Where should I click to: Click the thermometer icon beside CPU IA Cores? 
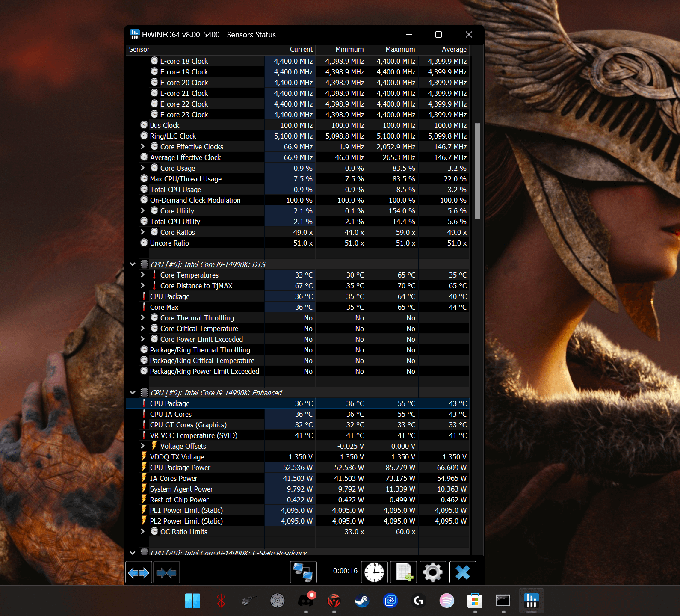coord(144,414)
